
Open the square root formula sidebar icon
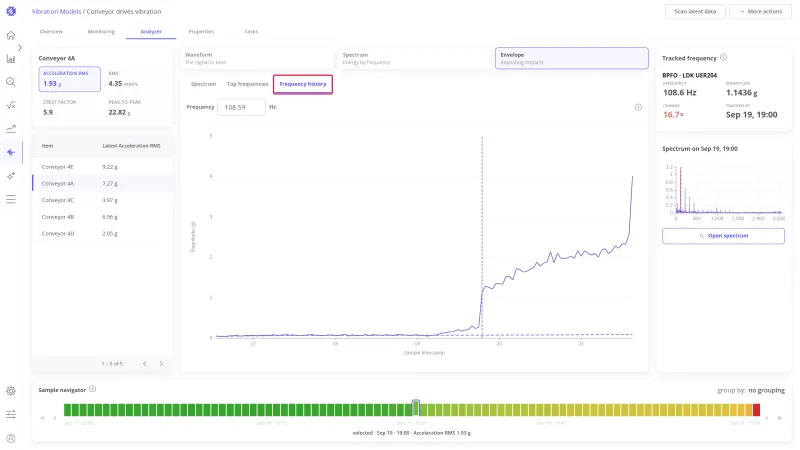coord(11,106)
